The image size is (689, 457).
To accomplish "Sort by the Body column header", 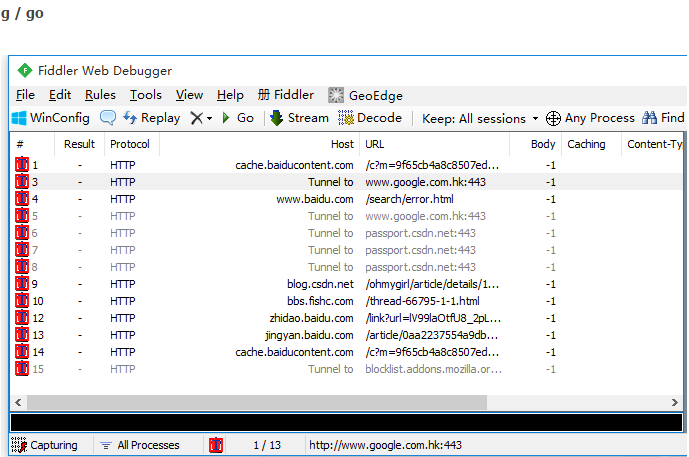I will click(x=535, y=144).
